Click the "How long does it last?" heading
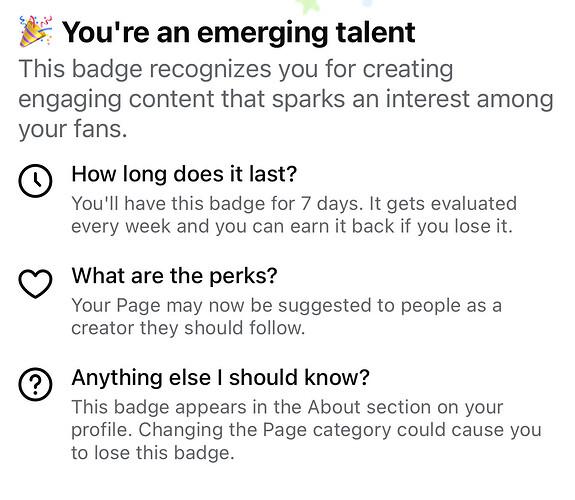Image resolution: width=575 pixels, height=500 pixels. (x=184, y=174)
